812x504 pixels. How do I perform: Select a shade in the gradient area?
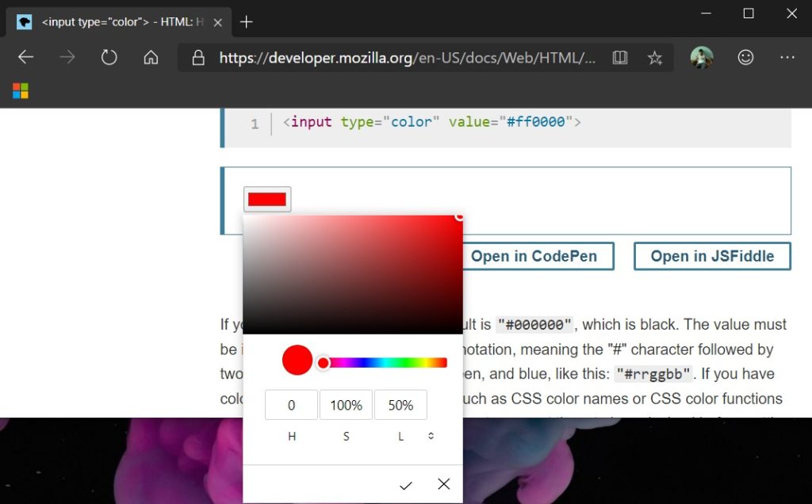point(353,273)
